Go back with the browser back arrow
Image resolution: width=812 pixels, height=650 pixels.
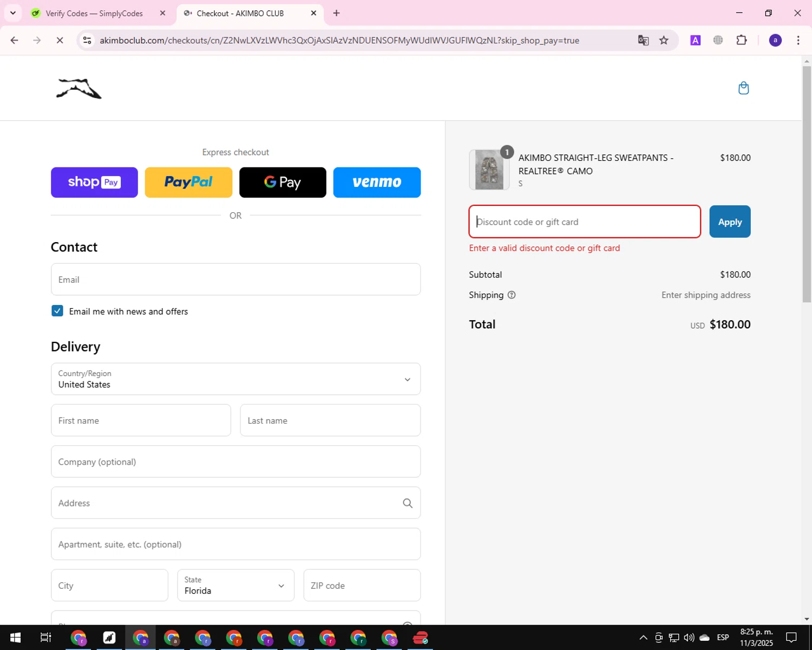click(15, 41)
